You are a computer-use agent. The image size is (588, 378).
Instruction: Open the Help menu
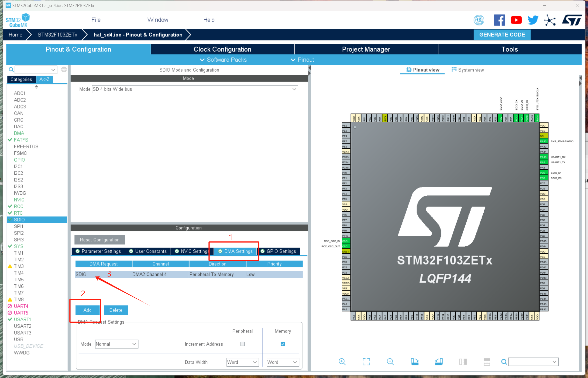[209, 20]
